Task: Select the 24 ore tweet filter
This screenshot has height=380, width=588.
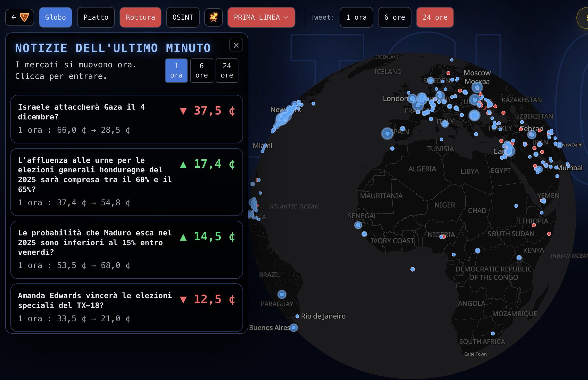Action: click(435, 17)
